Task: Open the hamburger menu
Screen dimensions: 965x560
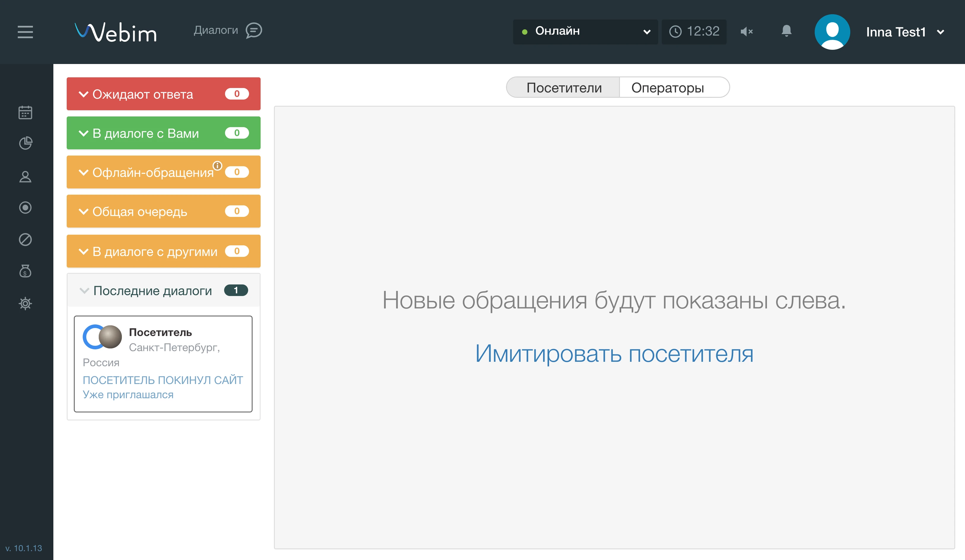Action: click(x=25, y=32)
